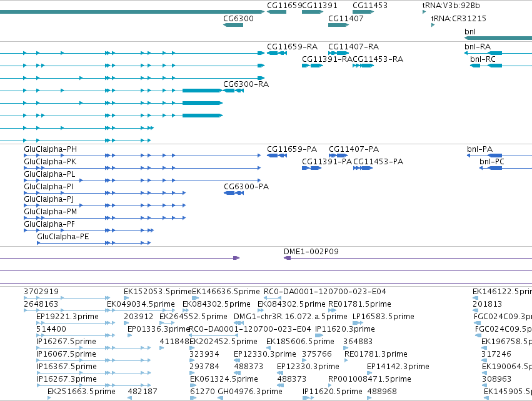Open EST EK202452.5prime

click(223, 341)
